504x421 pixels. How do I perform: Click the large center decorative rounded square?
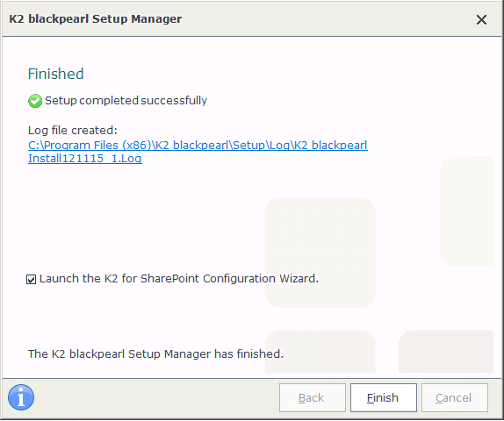[320, 253]
